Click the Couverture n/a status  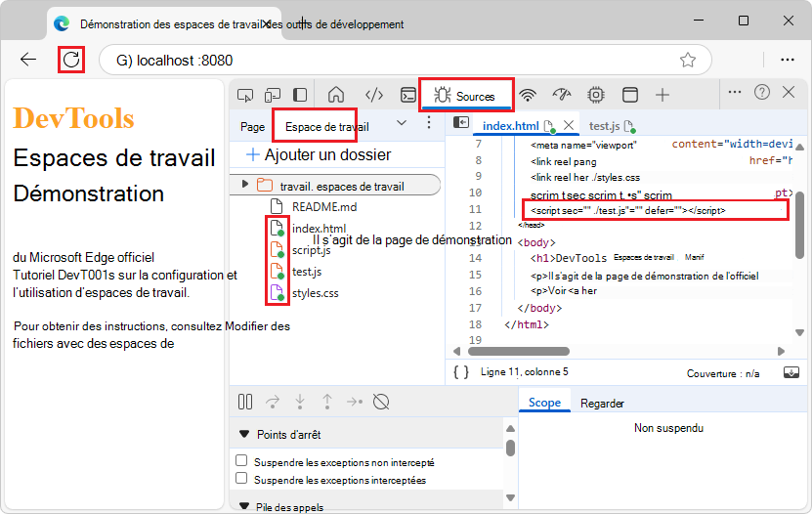[723, 373]
